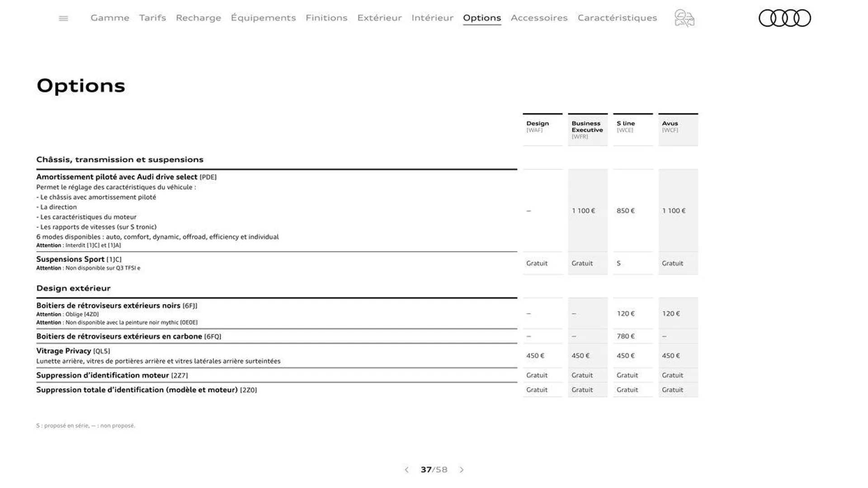Open the Caractéristiques tab
868x488 pixels.
click(617, 18)
